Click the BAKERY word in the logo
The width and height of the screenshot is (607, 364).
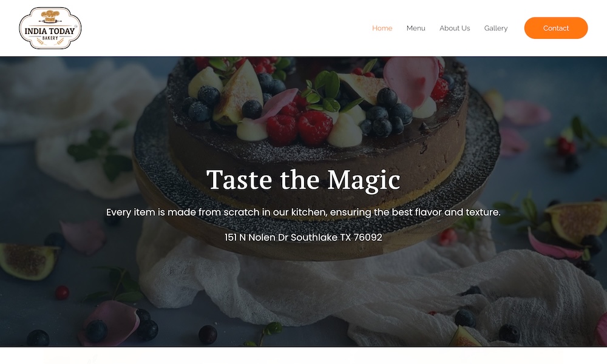50,38
